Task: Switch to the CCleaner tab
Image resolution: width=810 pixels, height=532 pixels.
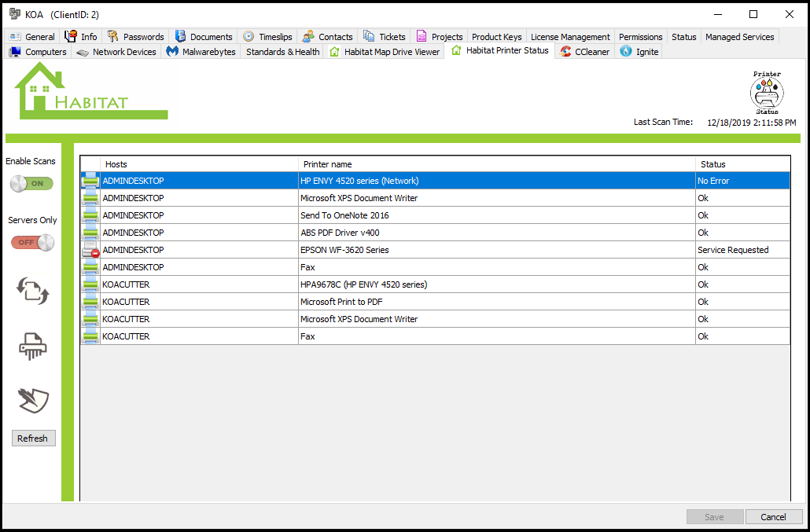Action: point(584,52)
